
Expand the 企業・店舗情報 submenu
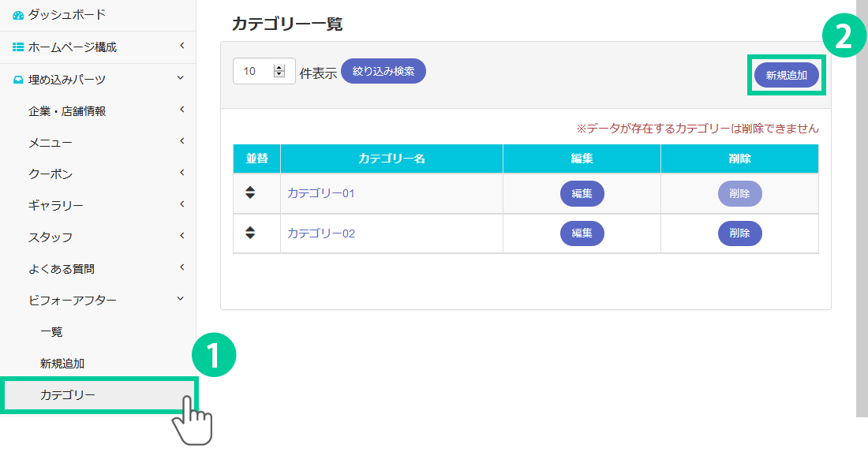[x=181, y=110]
